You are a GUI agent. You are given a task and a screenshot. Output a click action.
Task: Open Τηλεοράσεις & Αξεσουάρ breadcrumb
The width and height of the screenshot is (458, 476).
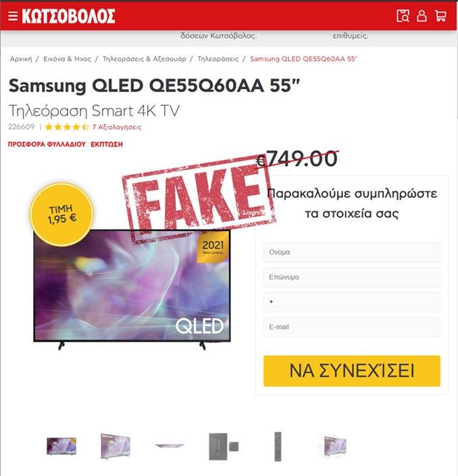tap(145, 59)
